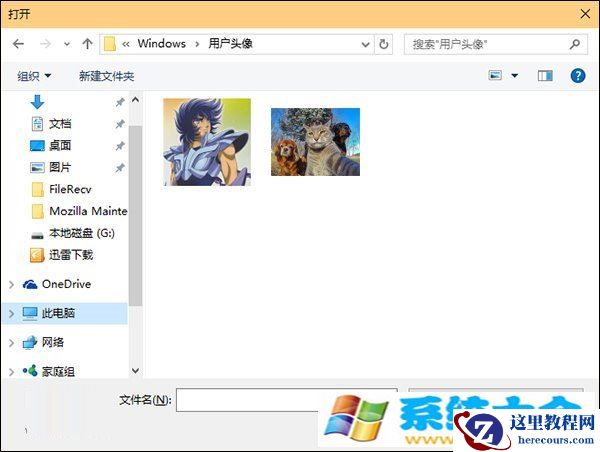Select 网络 in navigation pane

[x=53, y=342]
